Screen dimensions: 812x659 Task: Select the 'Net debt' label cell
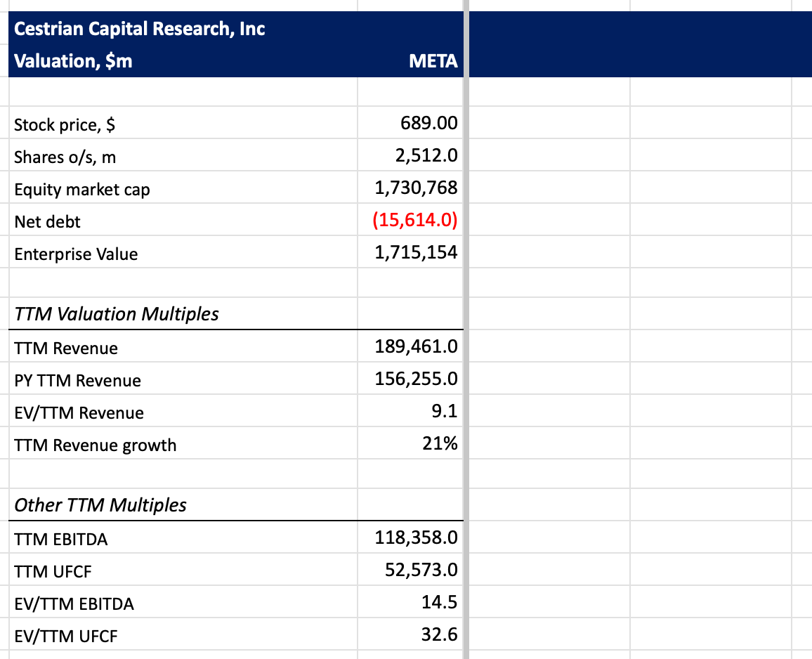pyautogui.click(x=48, y=222)
